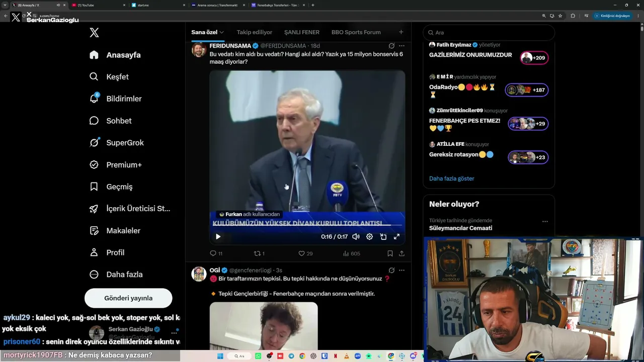Viewport: 644px width, 362px height.
Task: Bookmark the FERIDUNSAMA post
Action: pyautogui.click(x=390, y=253)
